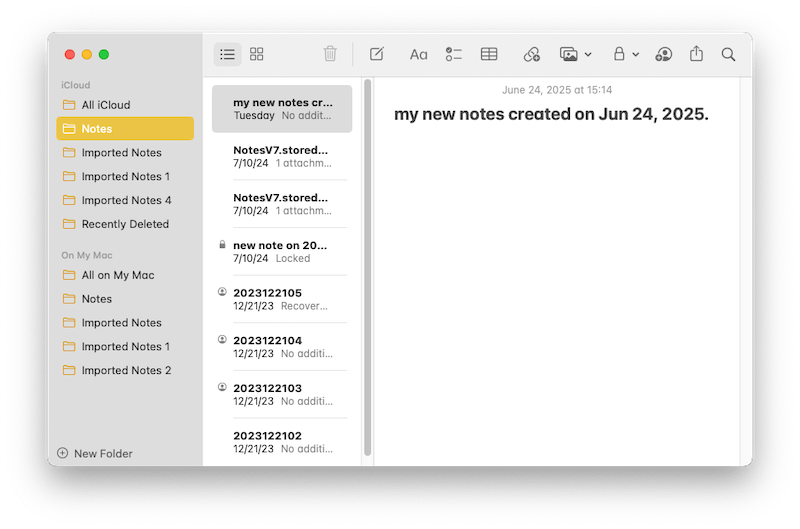The height and width of the screenshot is (529, 800).
Task: Click the search magnifier icon
Action: point(729,54)
